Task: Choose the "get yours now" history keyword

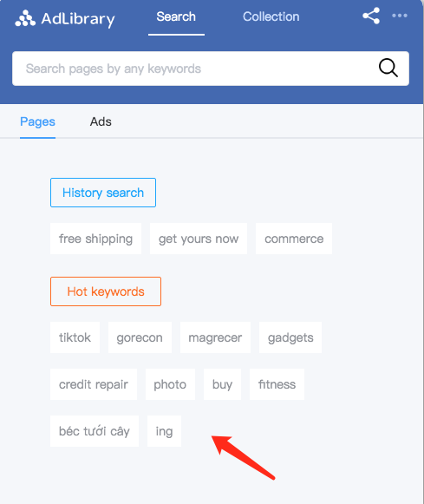Action: 199,239
